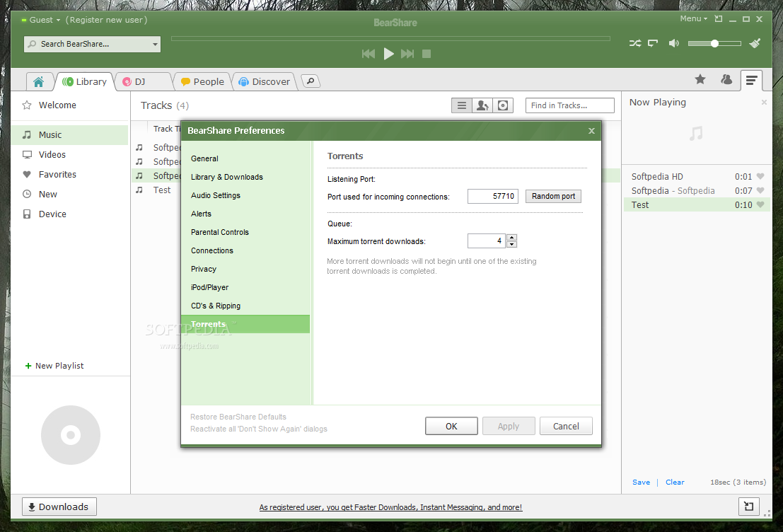Open the Home tab icon
The image size is (783, 532).
pyautogui.click(x=38, y=81)
